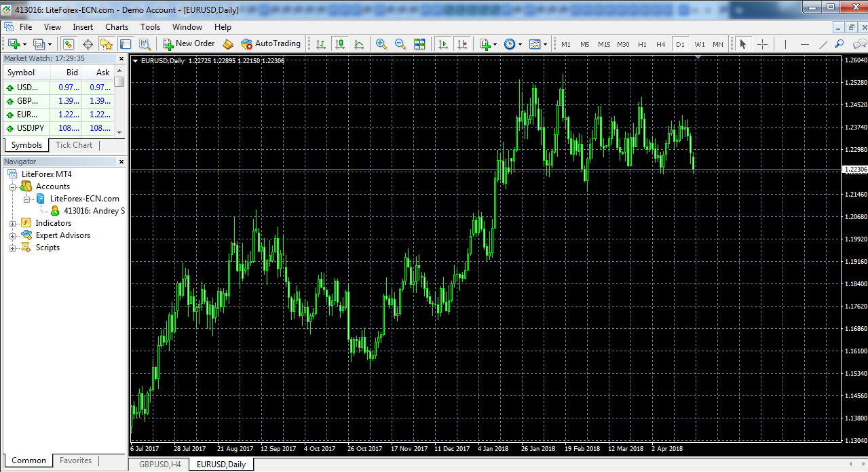868x472 pixels.
Task: Select the H4 timeframe
Action: click(x=661, y=44)
